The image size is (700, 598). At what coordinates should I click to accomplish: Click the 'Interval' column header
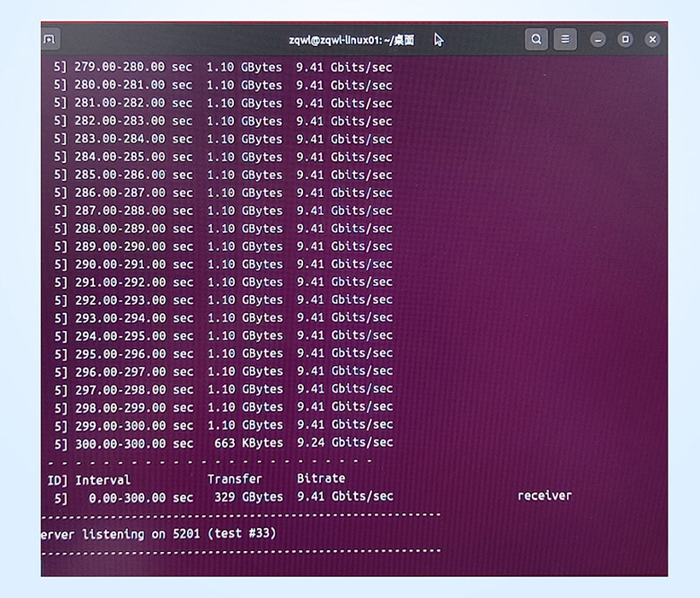(x=102, y=479)
